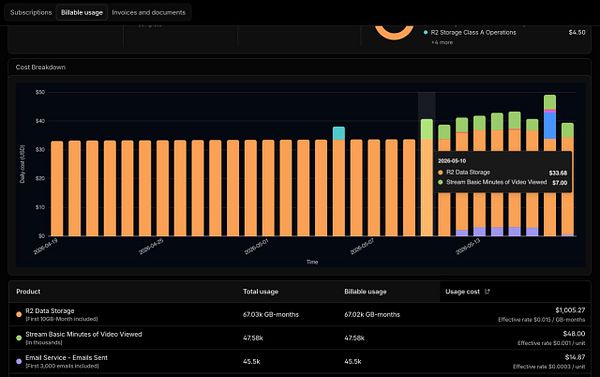
Task: Click the orange dot beside R2 Data Storage row
Action: pos(19,315)
